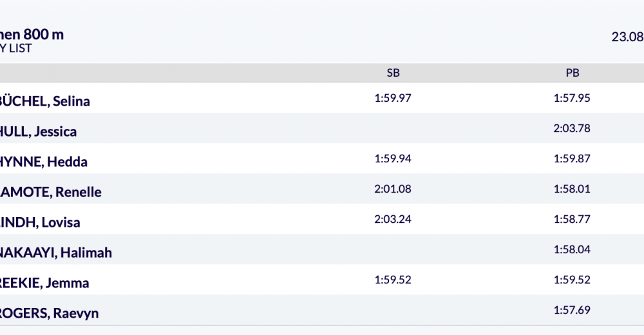
Task: Select Nakaayi's personal best 1:58.04
Action: coord(572,249)
